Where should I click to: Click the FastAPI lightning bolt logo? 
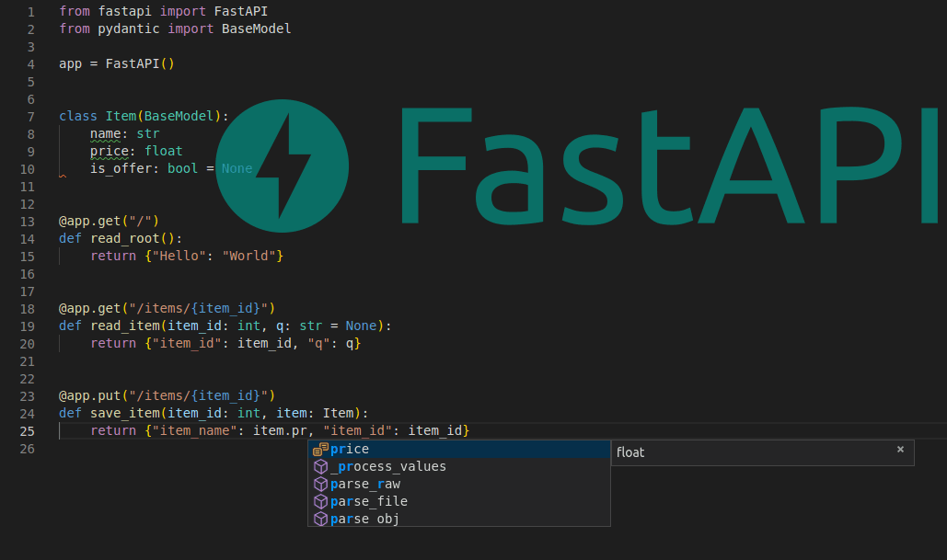click(x=282, y=166)
